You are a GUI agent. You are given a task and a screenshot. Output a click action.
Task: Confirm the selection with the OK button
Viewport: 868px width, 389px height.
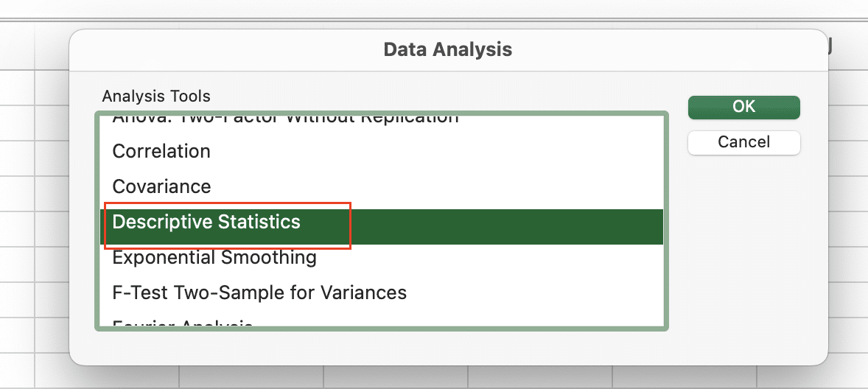pyautogui.click(x=743, y=107)
